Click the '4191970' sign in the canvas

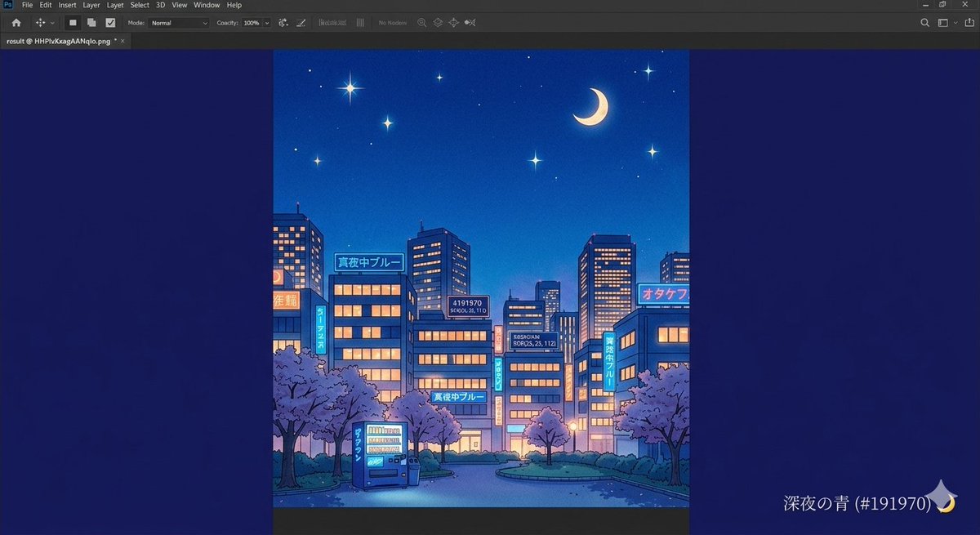click(468, 306)
